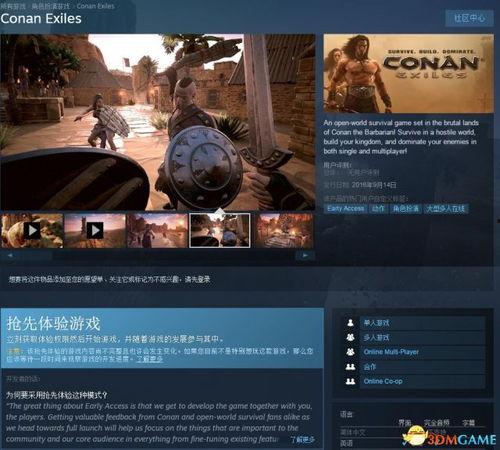Click the 请先登录 sign-in link
The width and height of the screenshot is (500, 450).
(x=198, y=279)
